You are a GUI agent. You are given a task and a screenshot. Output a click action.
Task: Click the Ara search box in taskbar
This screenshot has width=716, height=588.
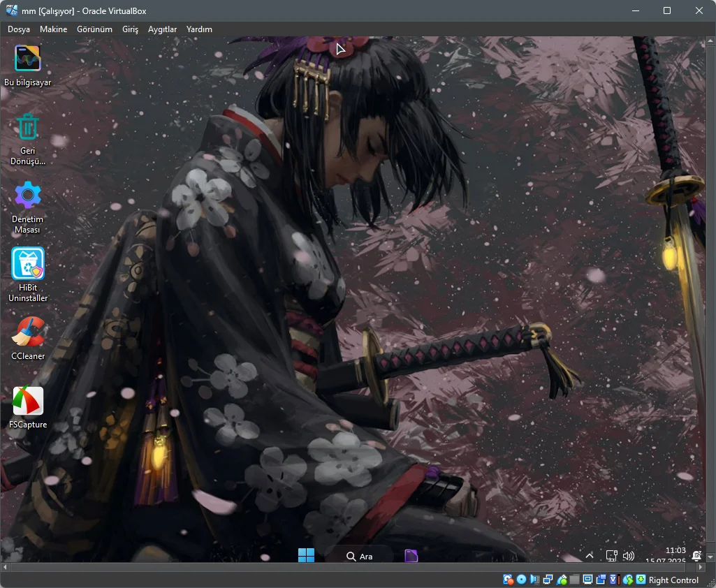(x=359, y=556)
